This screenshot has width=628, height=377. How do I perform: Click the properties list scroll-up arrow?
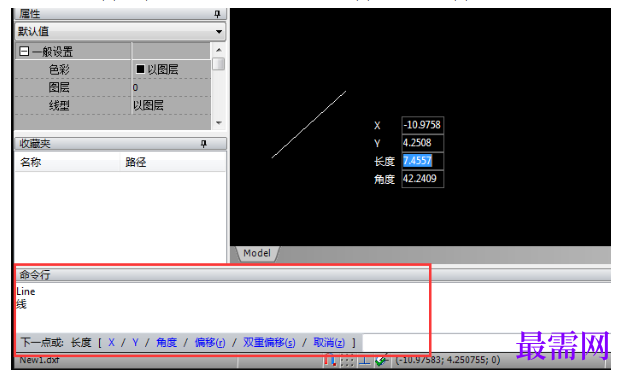(x=219, y=50)
